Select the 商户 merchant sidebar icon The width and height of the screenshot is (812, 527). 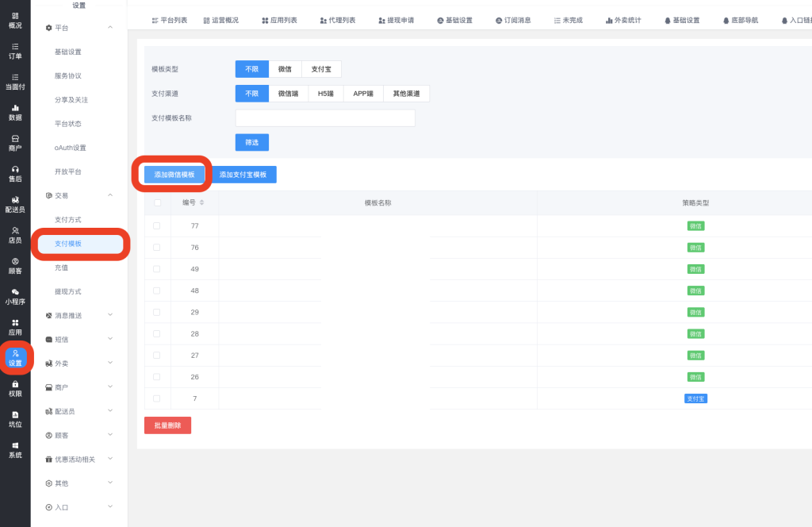coord(15,138)
